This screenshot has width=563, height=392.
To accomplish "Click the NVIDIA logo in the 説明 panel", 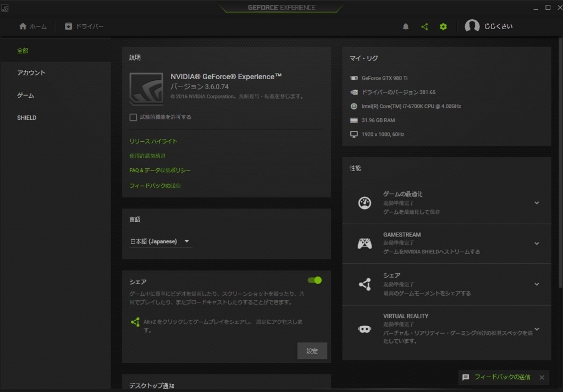I will tap(146, 89).
